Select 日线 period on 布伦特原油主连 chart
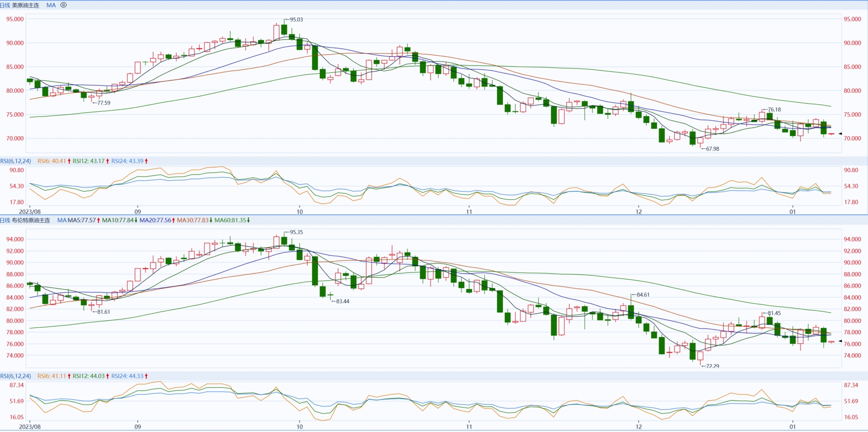868x432 pixels. pyautogui.click(x=5, y=221)
